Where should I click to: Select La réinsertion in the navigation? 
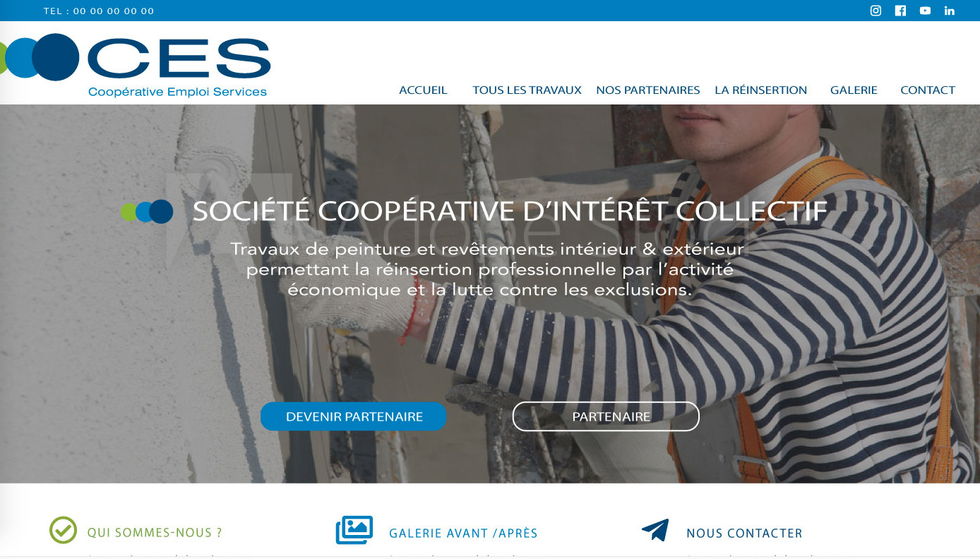pyautogui.click(x=760, y=90)
